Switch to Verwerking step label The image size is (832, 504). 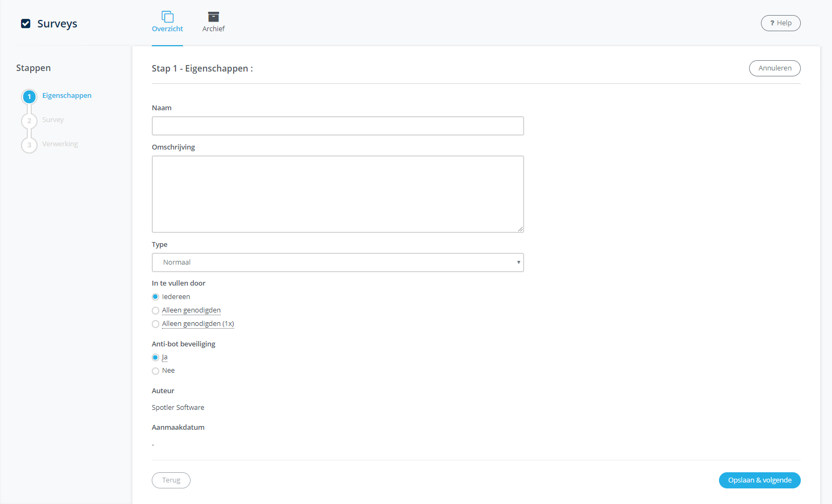[x=60, y=144]
